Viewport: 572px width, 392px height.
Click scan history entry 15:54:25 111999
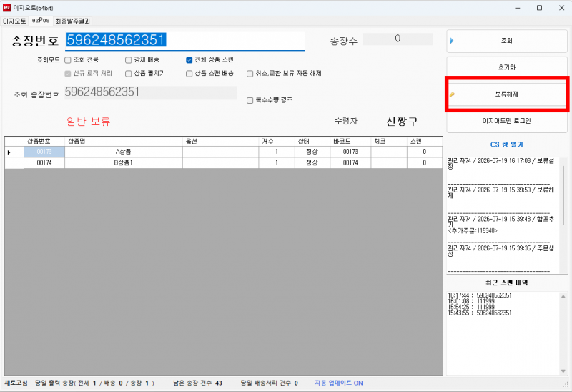(471, 307)
